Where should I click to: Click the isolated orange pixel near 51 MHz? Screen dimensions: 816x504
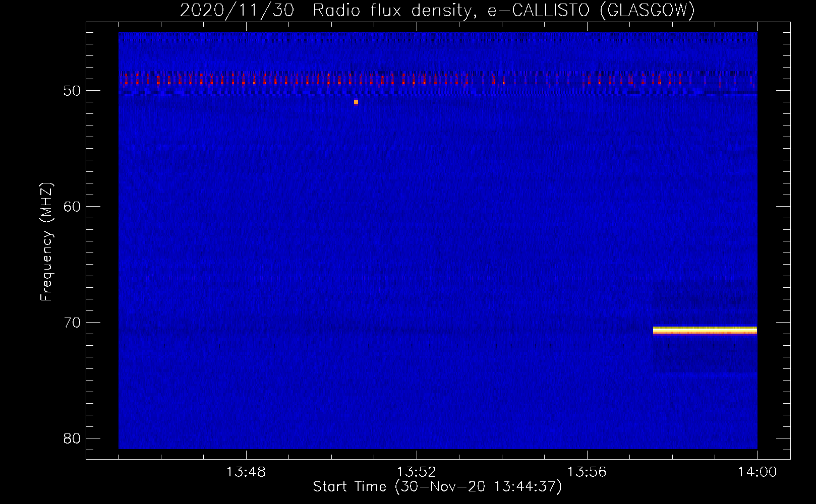point(356,102)
